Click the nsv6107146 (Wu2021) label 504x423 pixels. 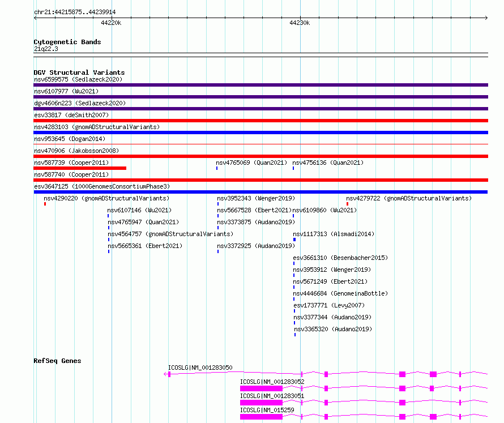pos(139,210)
